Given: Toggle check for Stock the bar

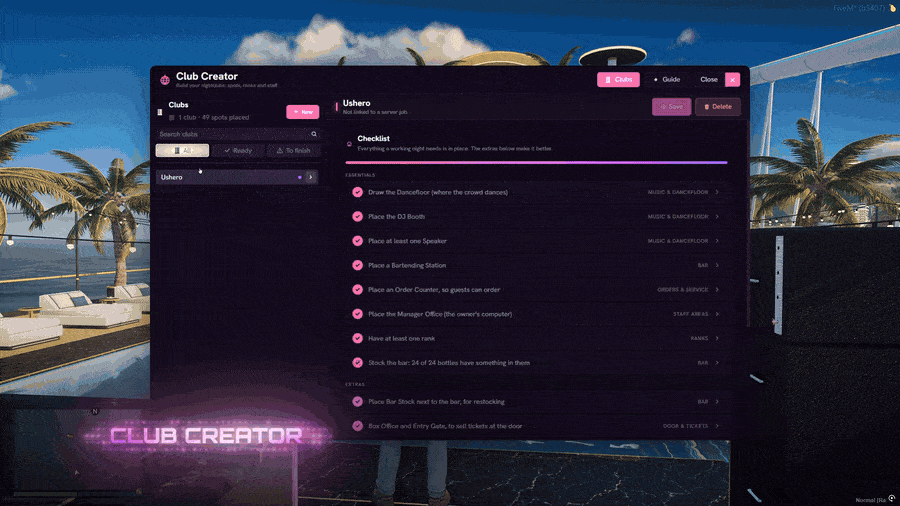Looking at the screenshot, I should click(x=358, y=363).
